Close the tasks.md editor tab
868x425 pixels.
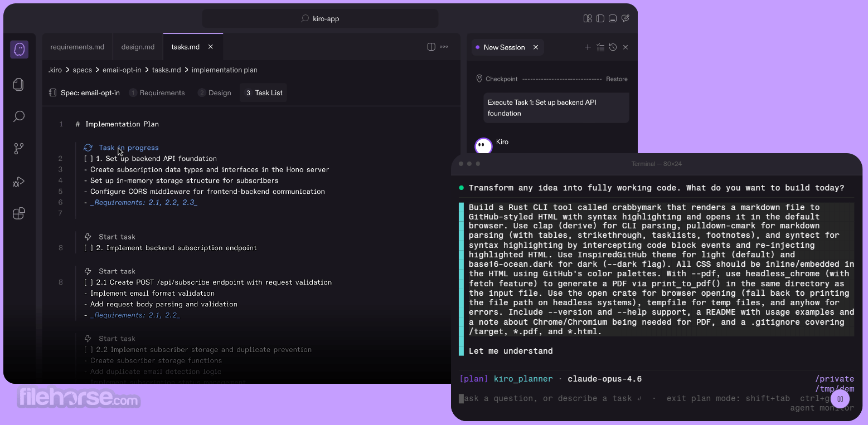pos(211,47)
